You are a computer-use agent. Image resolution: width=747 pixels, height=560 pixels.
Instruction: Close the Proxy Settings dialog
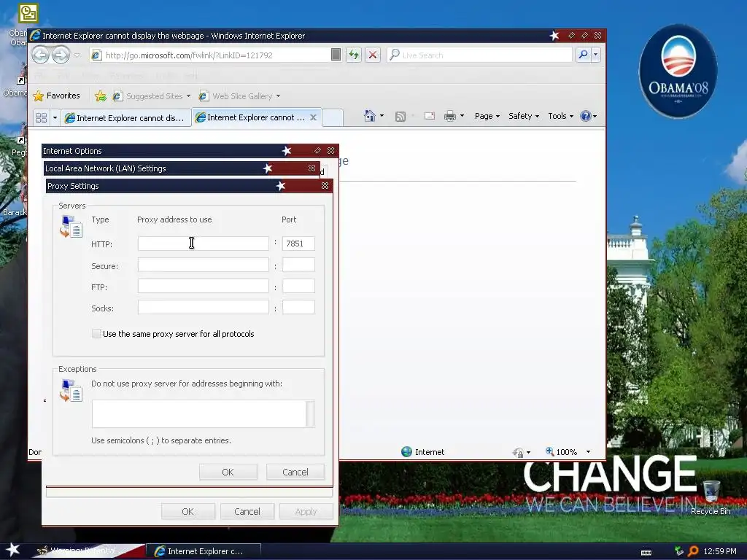325,186
